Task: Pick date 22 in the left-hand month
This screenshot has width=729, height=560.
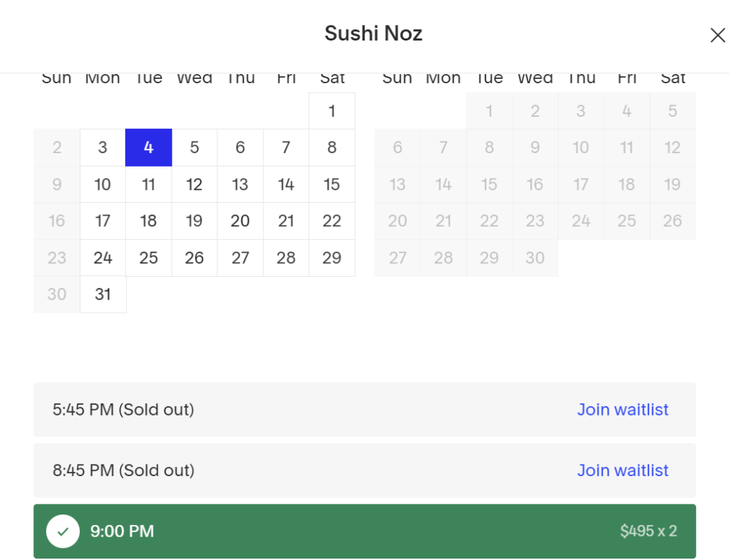Action: tap(332, 221)
